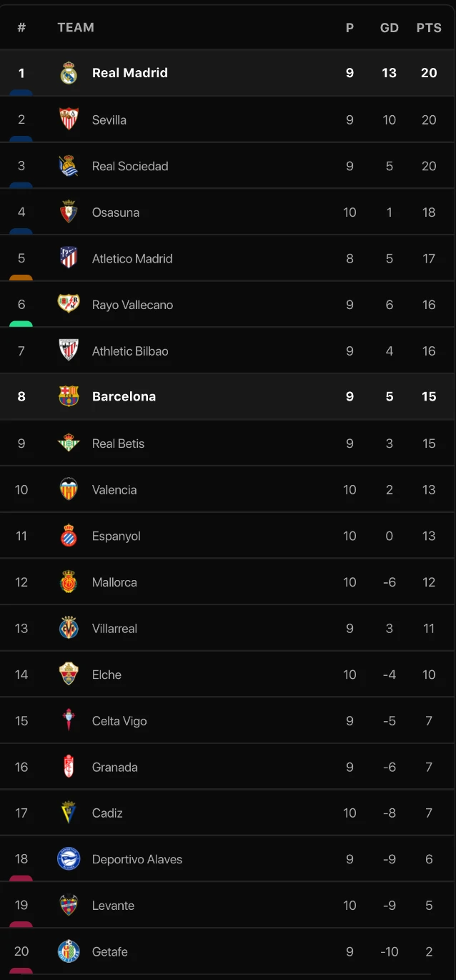This screenshot has height=980, width=456.
Task: Click the Barcelona club crest
Action: (69, 396)
